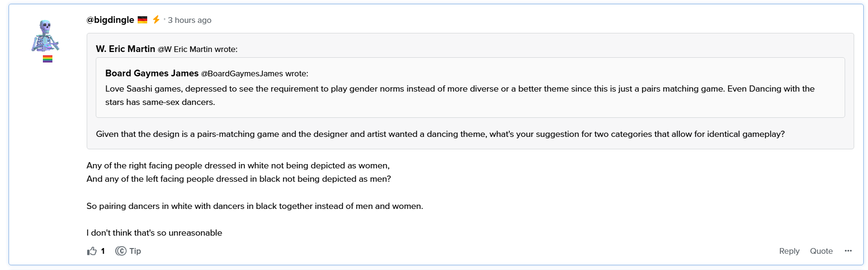This screenshot has width=868, height=270.
Task: Click the German flag icon beside username
Action: [x=142, y=20]
